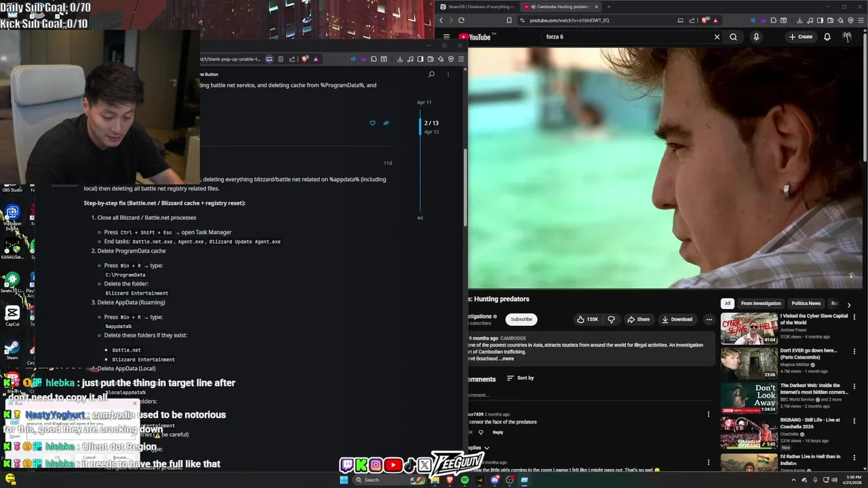Open Spotify from the taskbar
This screenshot has height=488, width=868.
[x=465, y=480]
